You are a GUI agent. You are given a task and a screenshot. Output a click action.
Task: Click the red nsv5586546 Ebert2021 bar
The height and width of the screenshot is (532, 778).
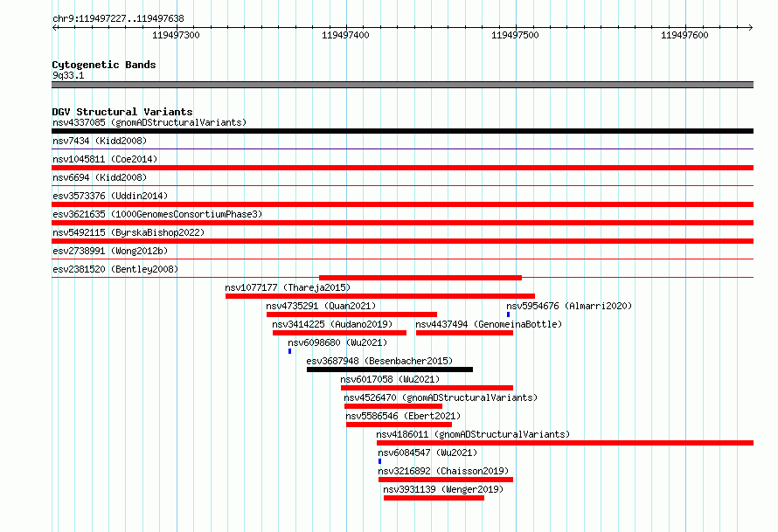click(x=399, y=425)
